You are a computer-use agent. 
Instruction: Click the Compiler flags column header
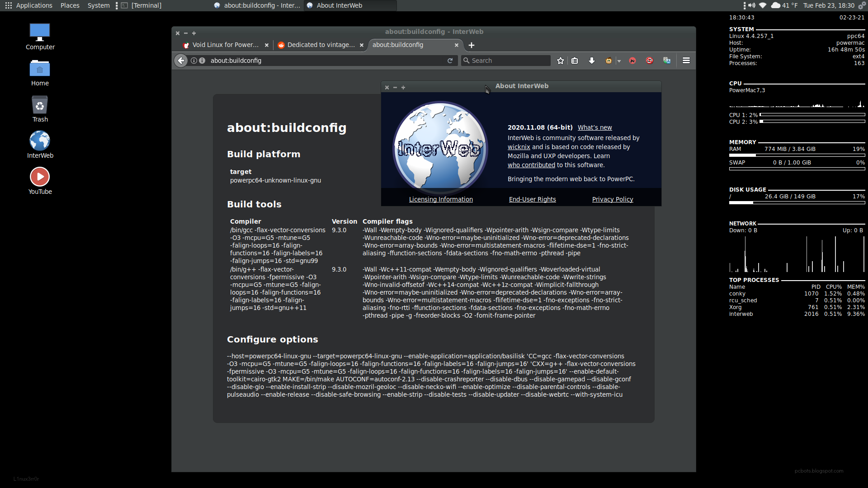click(x=387, y=221)
